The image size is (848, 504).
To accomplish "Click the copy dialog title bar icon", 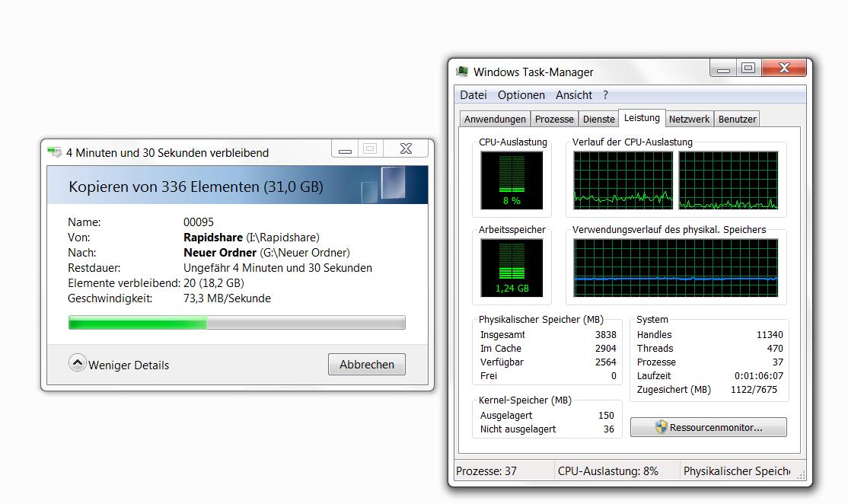I will click(x=55, y=152).
